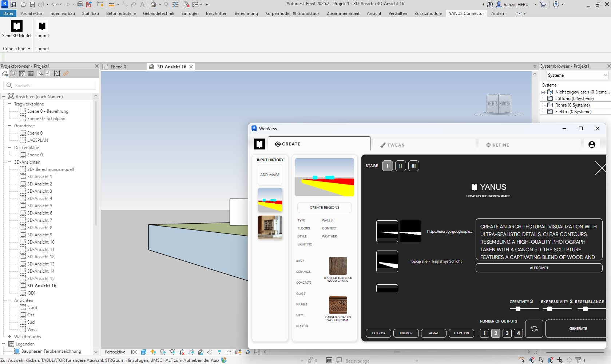The height and width of the screenshot is (364, 611).
Task: Click the Undo arrow in the quick access toolbar
Action: (x=54, y=4)
